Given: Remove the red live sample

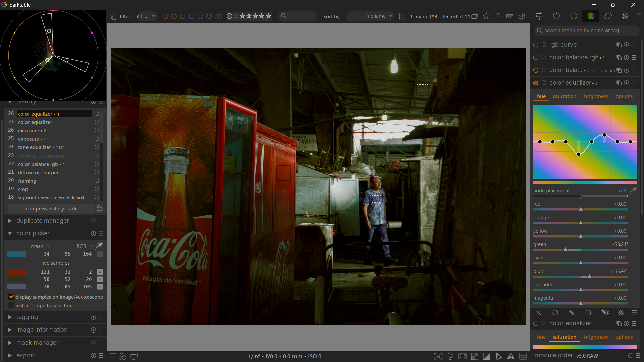Looking at the screenshot, I should point(100,272).
